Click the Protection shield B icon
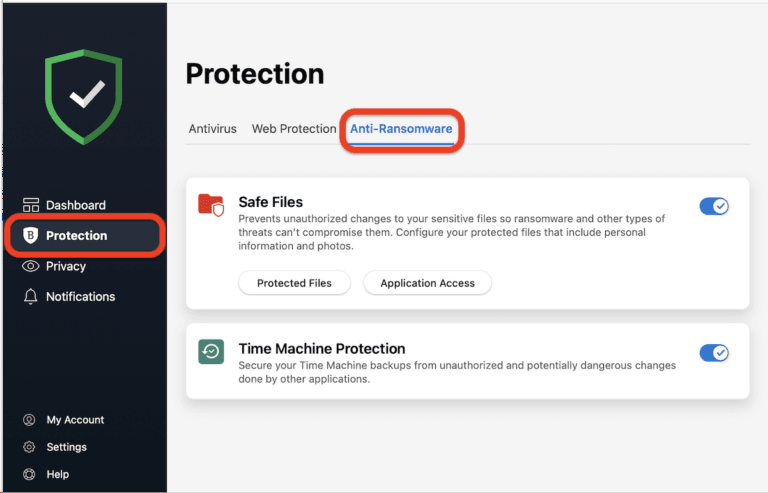Image resolution: width=768 pixels, height=493 pixels. click(x=30, y=236)
